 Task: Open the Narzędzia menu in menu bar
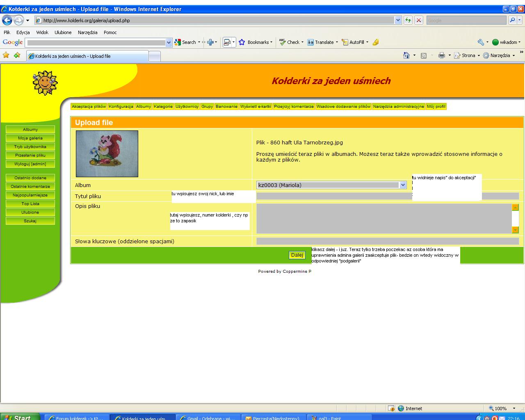pyautogui.click(x=87, y=32)
